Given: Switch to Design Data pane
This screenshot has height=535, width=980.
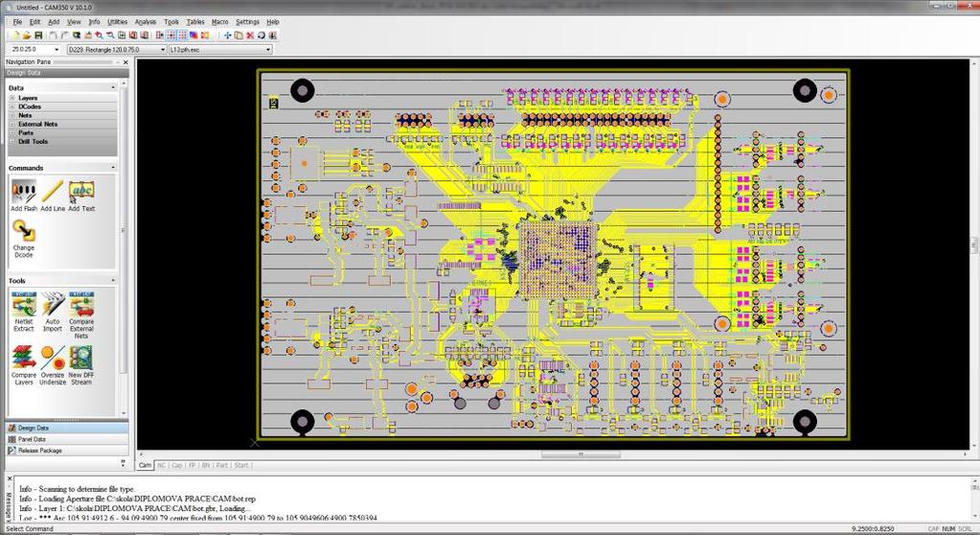Looking at the screenshot, I should click(x=67, y=428).
